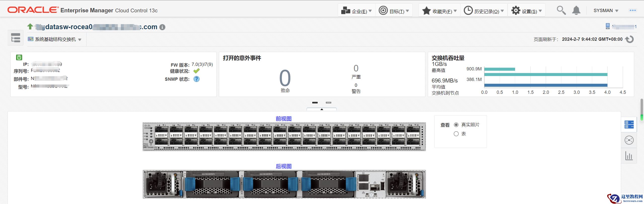Open the bar chart sidebar icon
The height and width of the screenshot is (204, 644).
point(629,156)
